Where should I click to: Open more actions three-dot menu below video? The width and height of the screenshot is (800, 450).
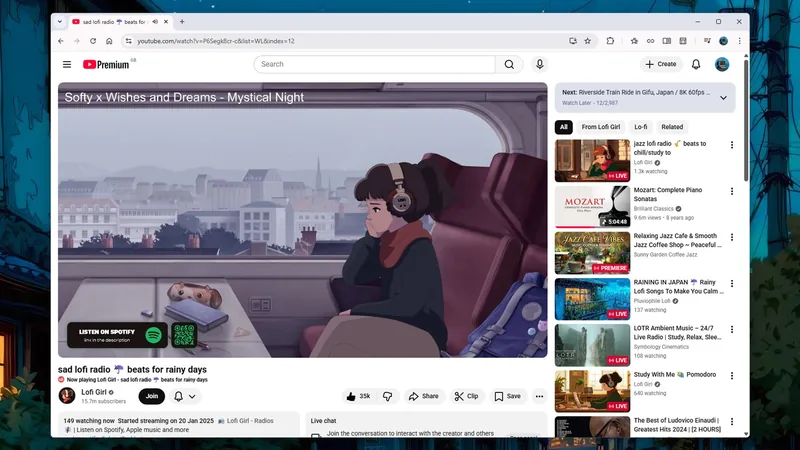click(539, 396)
